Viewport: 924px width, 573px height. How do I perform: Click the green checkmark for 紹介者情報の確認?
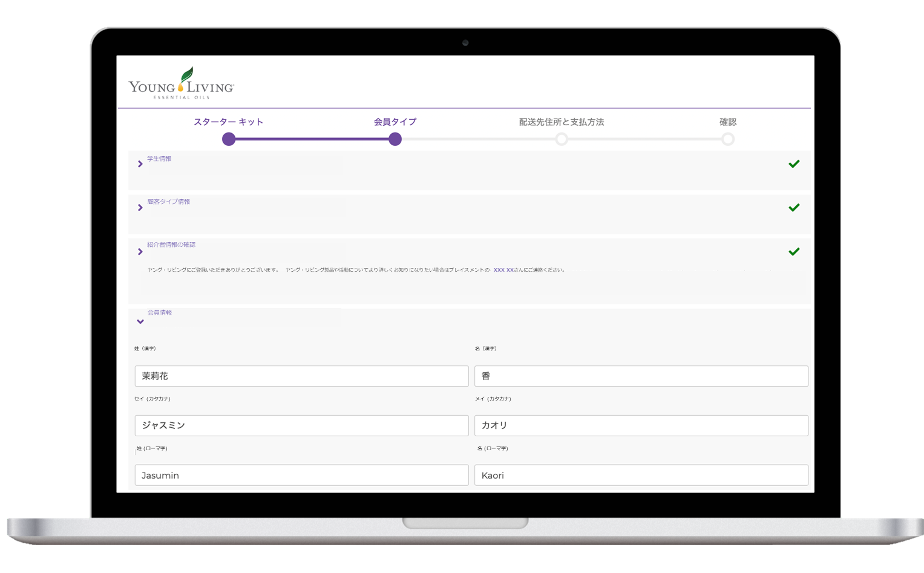click(794, 252)
